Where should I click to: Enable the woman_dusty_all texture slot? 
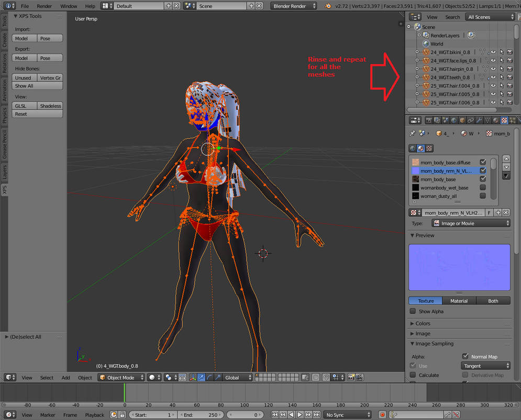pos(483,196)
